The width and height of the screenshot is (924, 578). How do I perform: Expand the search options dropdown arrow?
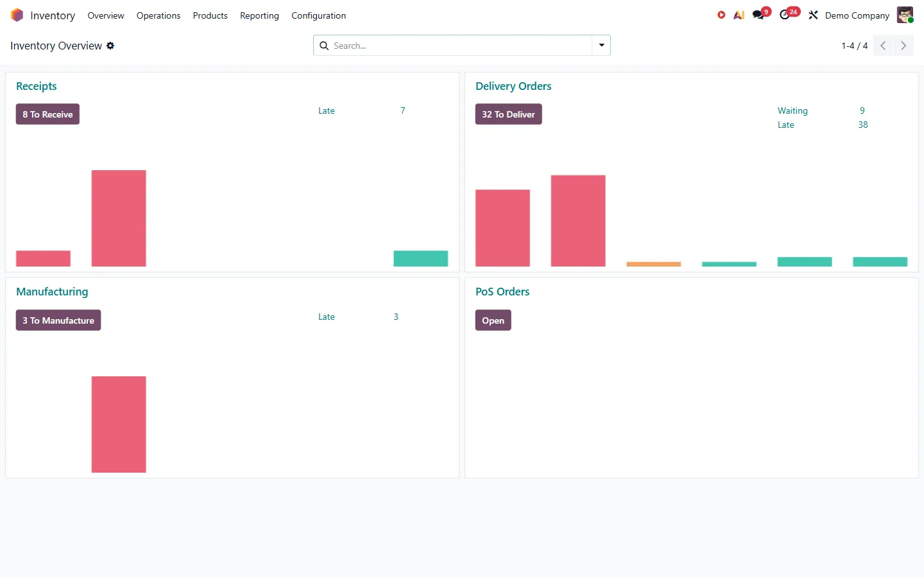pos(601,46)
